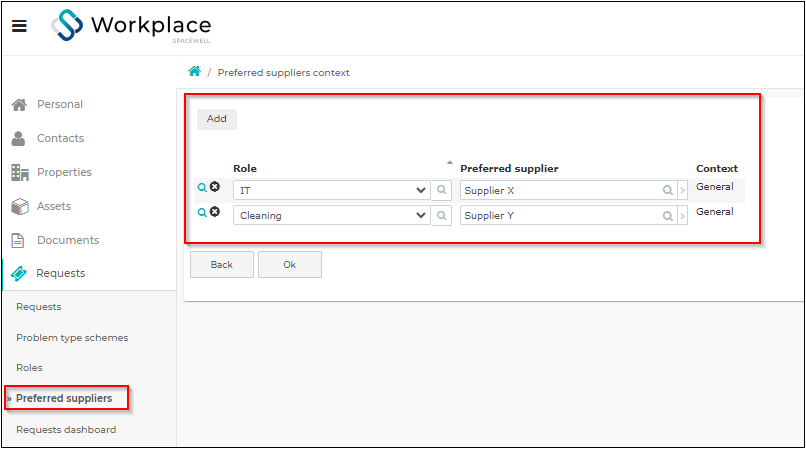Viewport: 806px width, 449px height.
Task: Open Contacts section in sidebar
Action: click(60, 138)
